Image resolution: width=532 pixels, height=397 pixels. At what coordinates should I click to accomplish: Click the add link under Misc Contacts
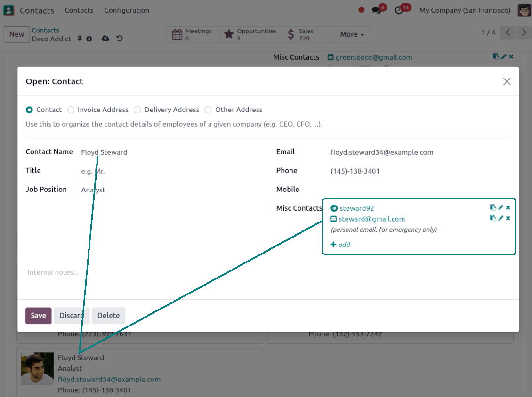340,245
